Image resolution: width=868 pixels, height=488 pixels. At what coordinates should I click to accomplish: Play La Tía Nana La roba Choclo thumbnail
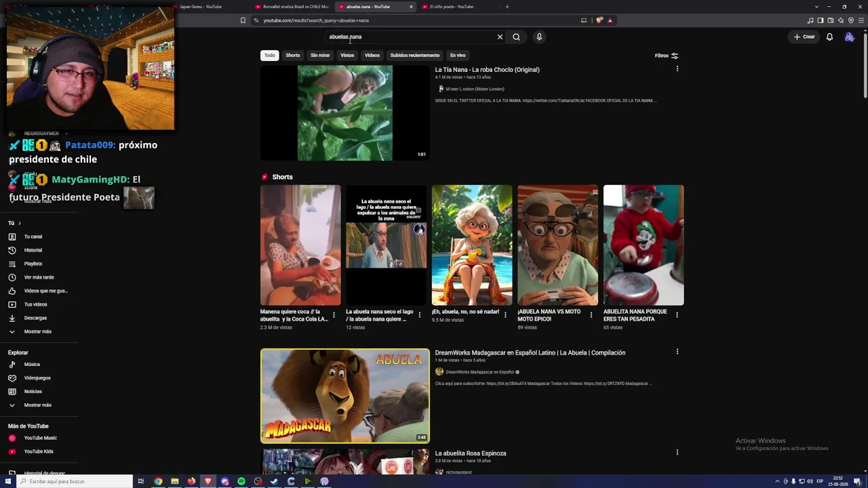(x=344, y=113)
